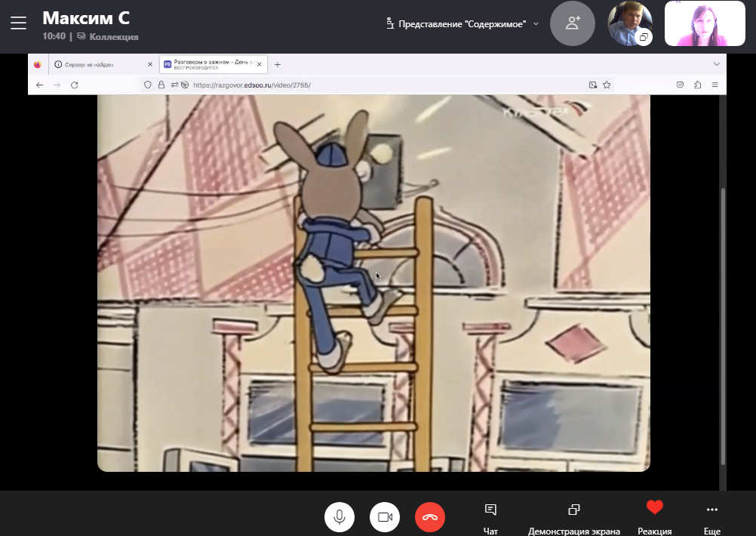End the call with red hang-up button
The height and width of the screenshot is (536, 756).
(x=430, y=516)
